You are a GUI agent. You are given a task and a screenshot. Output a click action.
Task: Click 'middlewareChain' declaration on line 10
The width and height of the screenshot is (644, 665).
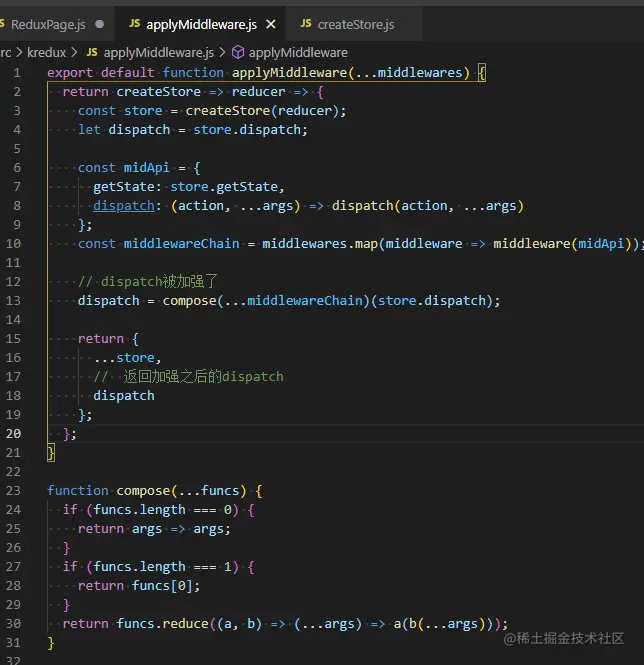[x=181, y=244]
